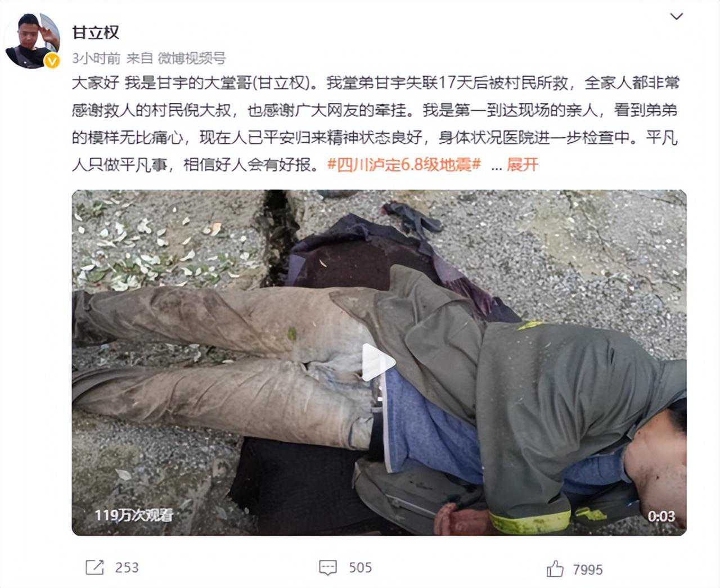The image size is (720, 588).
Task: Click the post body text paragraph
Action: 375,124
